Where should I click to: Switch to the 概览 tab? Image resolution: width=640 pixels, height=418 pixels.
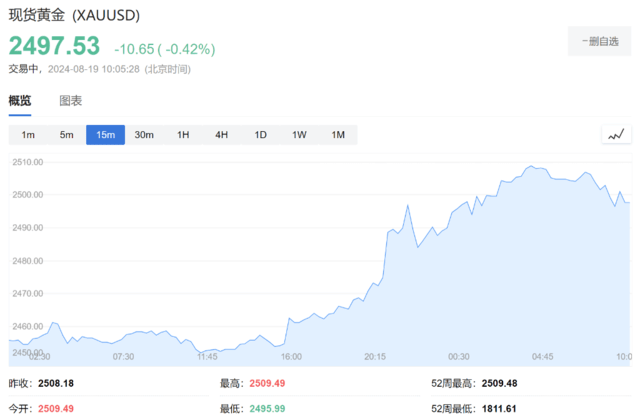[x=20, y=101]
